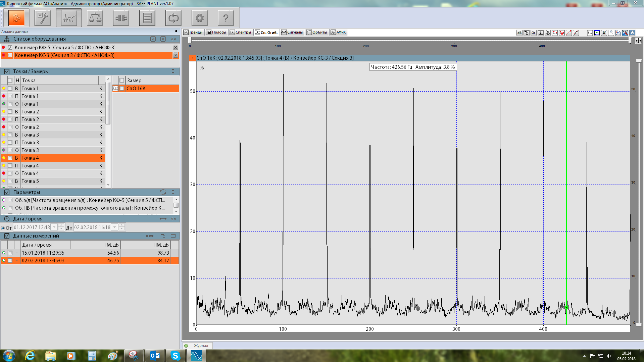
Task: Click the stepped lines layout chart icon
Action: (x=527, y=33)
